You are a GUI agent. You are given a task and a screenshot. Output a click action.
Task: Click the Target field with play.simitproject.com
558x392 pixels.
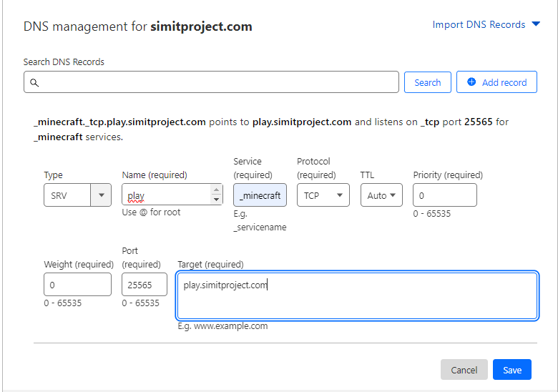coord(357,295)
